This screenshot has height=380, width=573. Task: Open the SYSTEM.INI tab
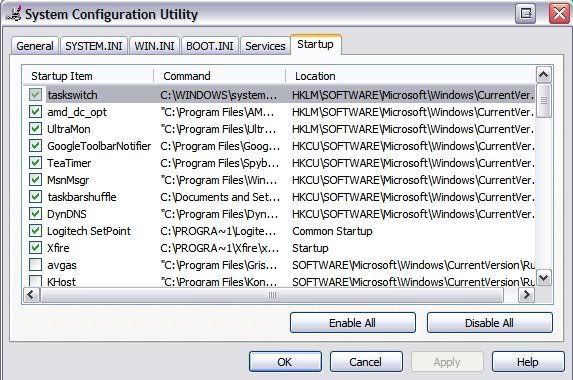(94, 46)
